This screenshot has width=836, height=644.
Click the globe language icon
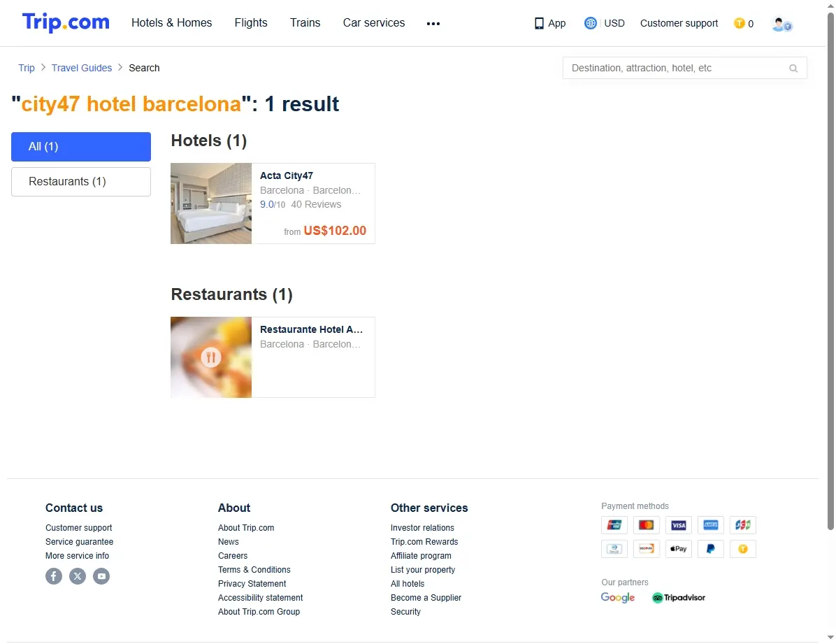(x=590, y=23)
